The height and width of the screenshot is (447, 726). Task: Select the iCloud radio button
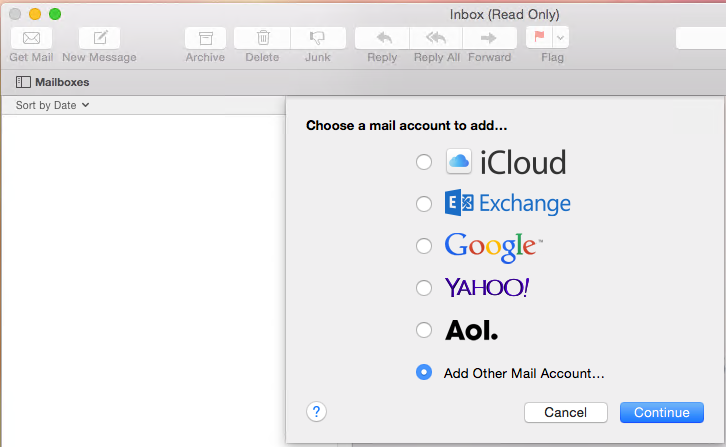coord(424,162)
